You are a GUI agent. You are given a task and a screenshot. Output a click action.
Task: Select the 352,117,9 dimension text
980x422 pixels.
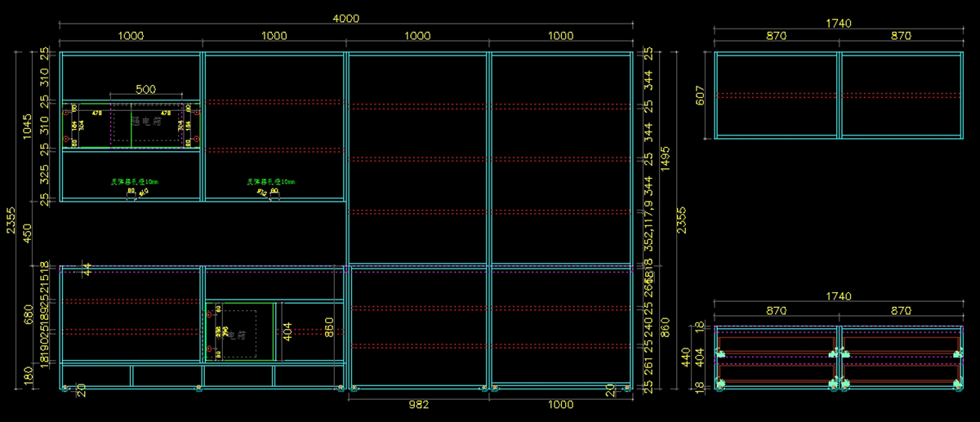(648, 230)
